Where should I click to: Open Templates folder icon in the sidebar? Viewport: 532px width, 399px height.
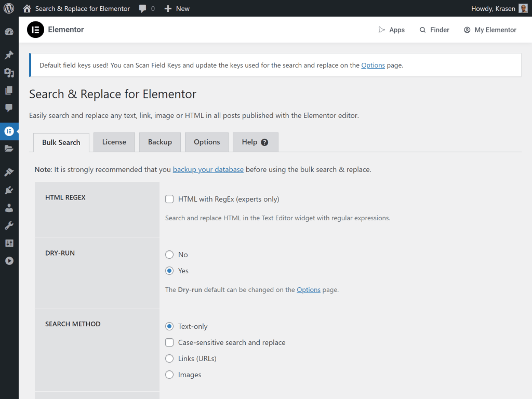(9, 148)
